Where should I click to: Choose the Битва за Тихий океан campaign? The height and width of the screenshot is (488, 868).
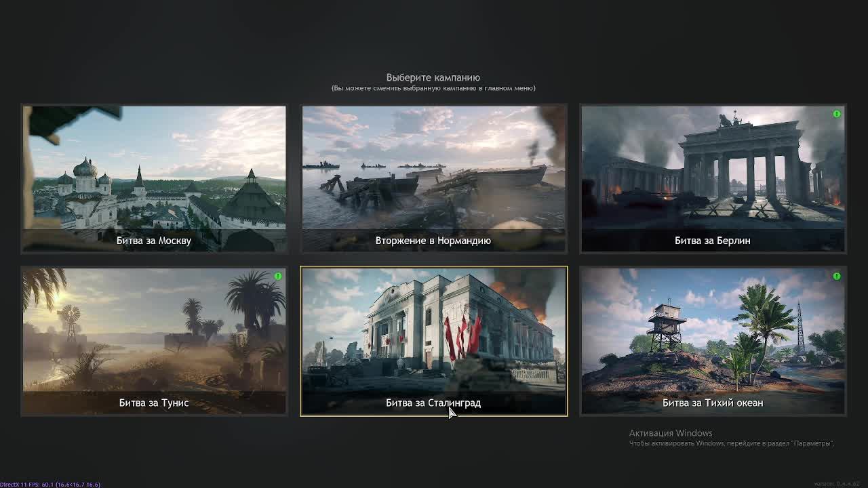tap(713, 341)
